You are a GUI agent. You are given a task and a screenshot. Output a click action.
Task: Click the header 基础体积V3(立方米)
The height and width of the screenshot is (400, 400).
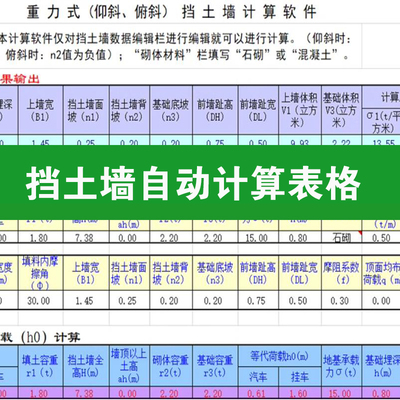click(341, 110)
